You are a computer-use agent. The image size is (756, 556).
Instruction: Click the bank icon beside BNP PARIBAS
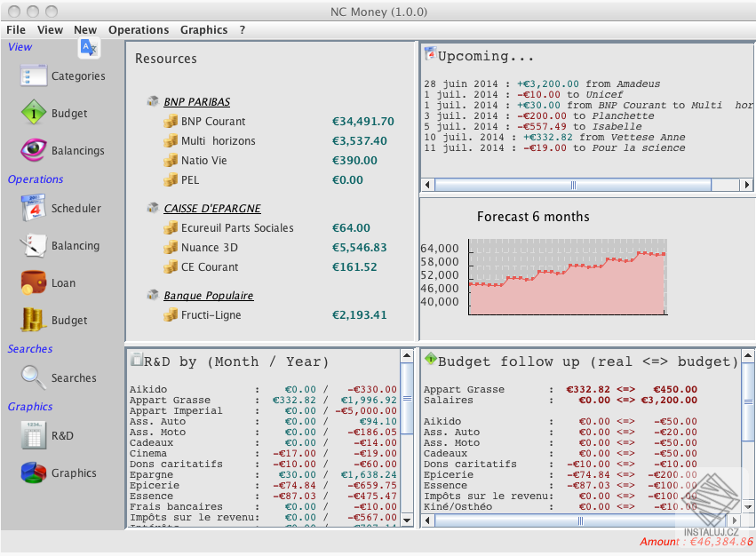[153, 100]
